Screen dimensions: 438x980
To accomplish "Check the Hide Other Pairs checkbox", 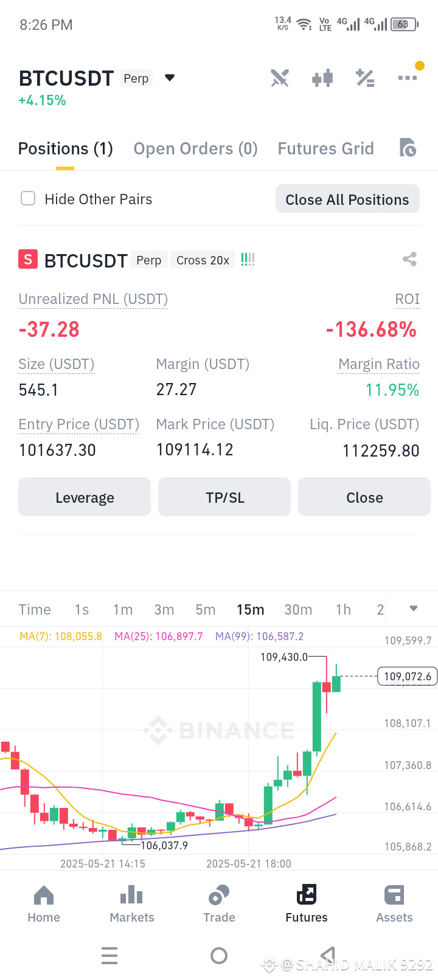I will [28, 199].
